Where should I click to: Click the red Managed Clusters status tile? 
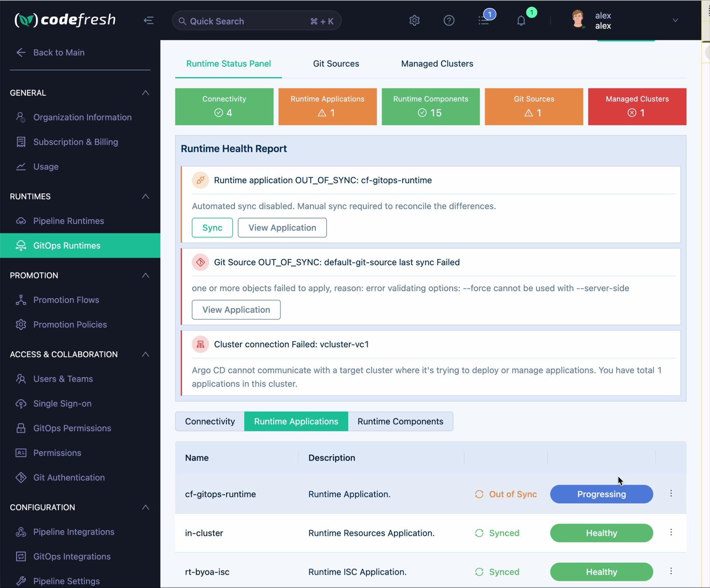[x=637, y=106]
